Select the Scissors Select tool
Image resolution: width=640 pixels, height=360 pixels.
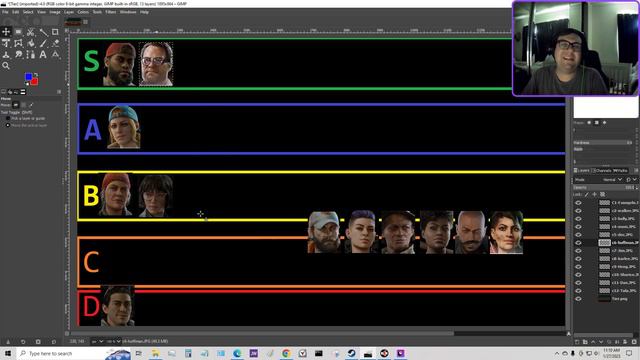pyautogui.click(x=31, y=32)
